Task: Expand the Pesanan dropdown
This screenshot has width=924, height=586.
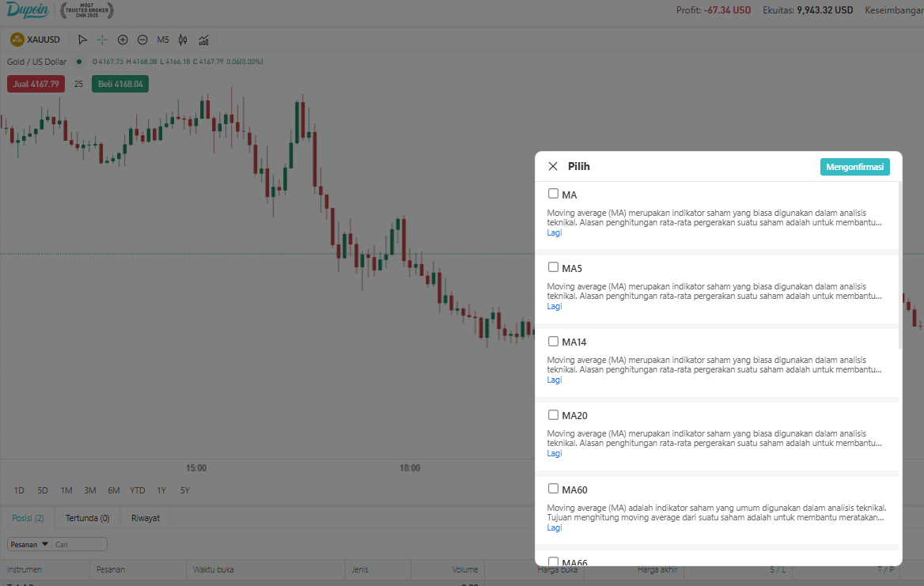Action: pyautogui.click(x=28, y=544)
